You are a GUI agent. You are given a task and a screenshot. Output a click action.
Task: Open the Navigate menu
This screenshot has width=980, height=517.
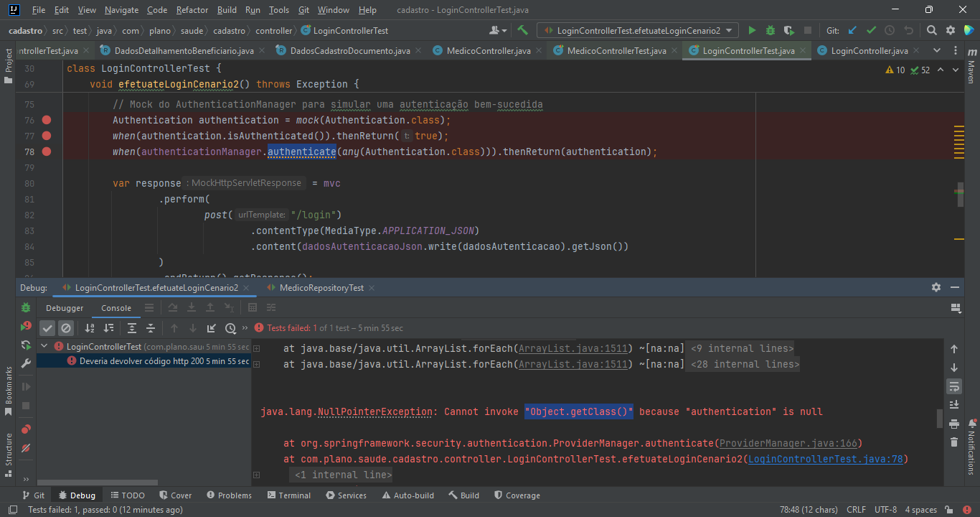(x=121, y=10)
